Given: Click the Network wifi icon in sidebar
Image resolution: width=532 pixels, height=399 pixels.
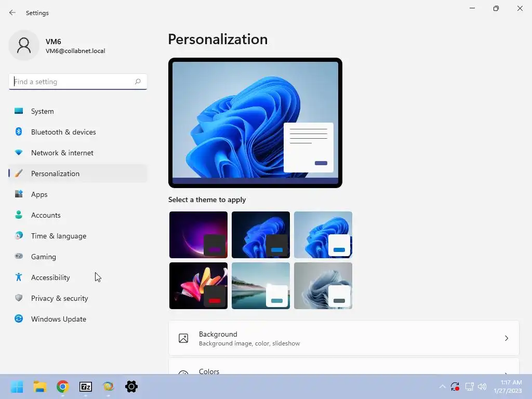Looking at the screenshot, I should coord(19,153).
